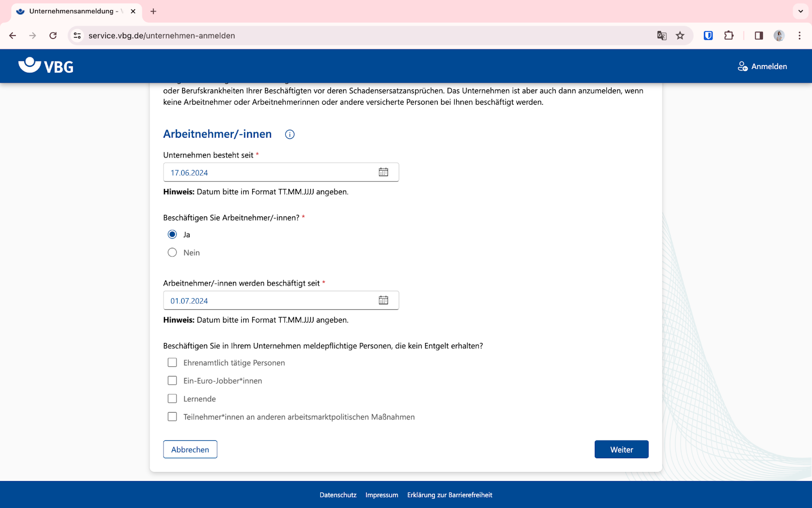Translate this page icon
The height and width of the screenshot is (508, 812).
pyautogui.click(x=662, y=36)
